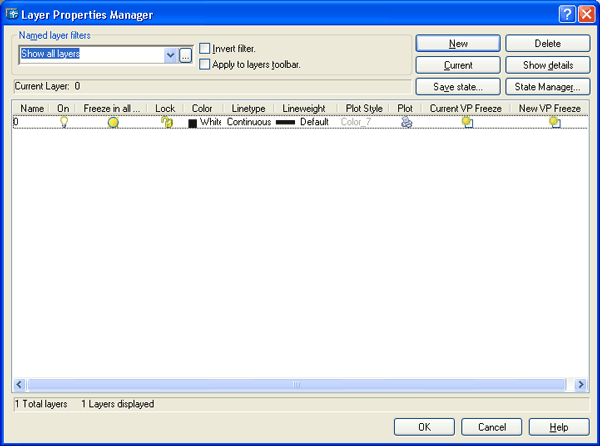600x446 pixels.
Task: Click the Plot printer icon for layer 0
Action: tap(406, 122)
